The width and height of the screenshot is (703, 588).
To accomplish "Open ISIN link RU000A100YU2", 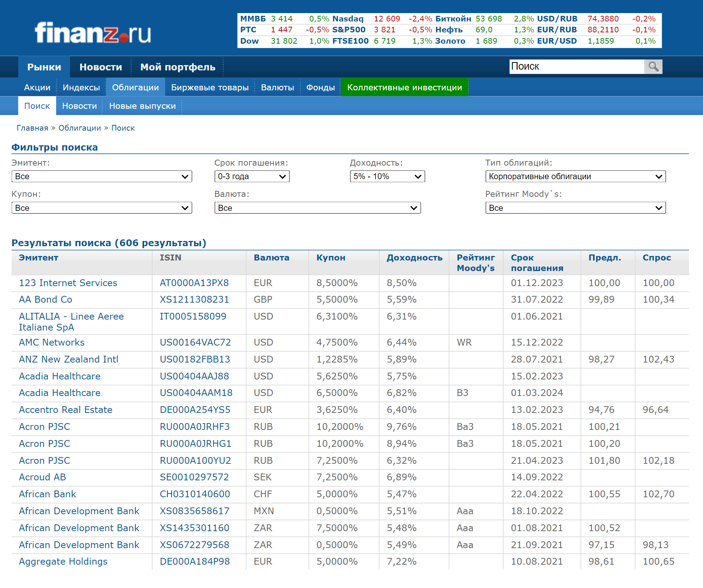I will click(195, 460).
